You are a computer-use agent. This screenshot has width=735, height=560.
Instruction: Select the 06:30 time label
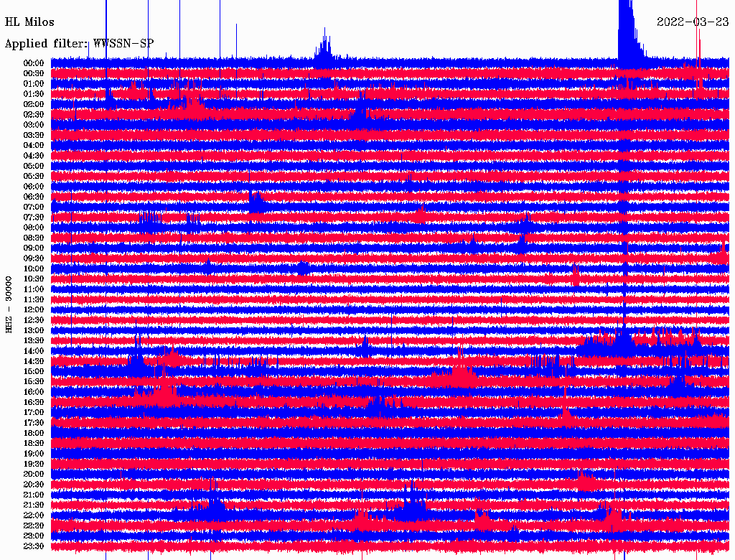tap(34, 197)
